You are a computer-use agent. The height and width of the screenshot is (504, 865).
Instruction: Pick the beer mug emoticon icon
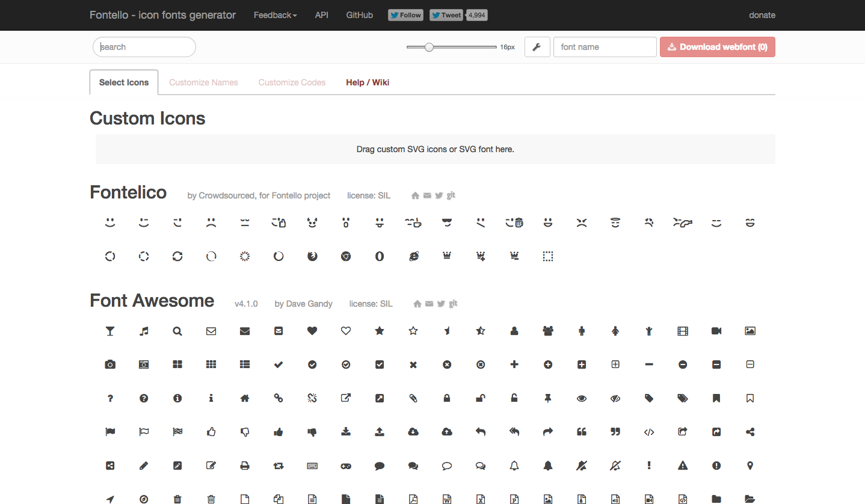click(x=514, y=223)
